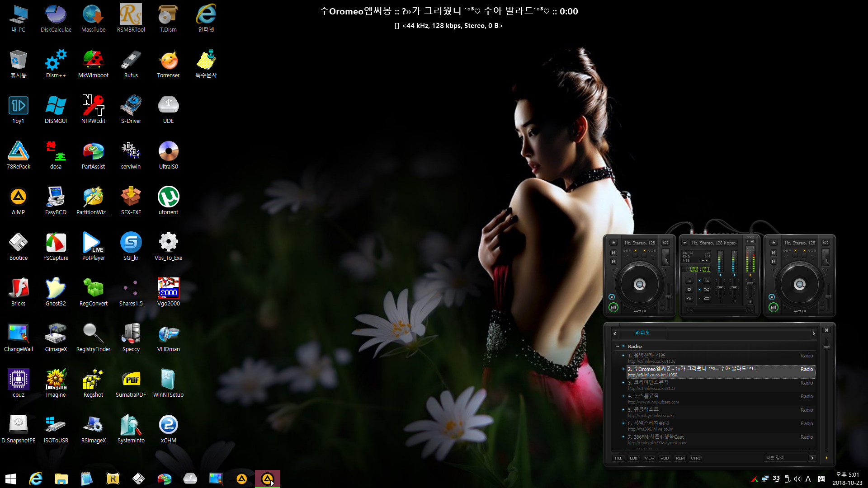Select station 5. 뮤클캐스트
This screenshot has height=488, width=868.
click(720, 413)
